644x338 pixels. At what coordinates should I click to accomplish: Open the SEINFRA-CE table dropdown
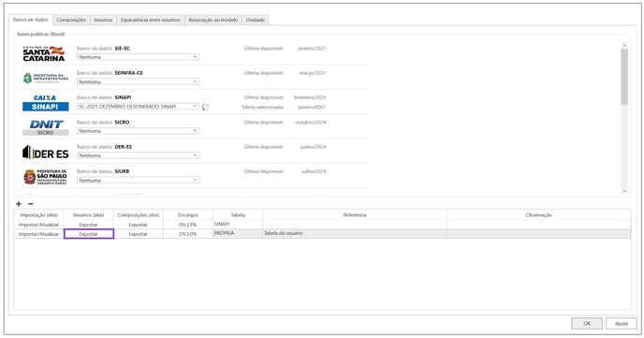click(138, 81)
